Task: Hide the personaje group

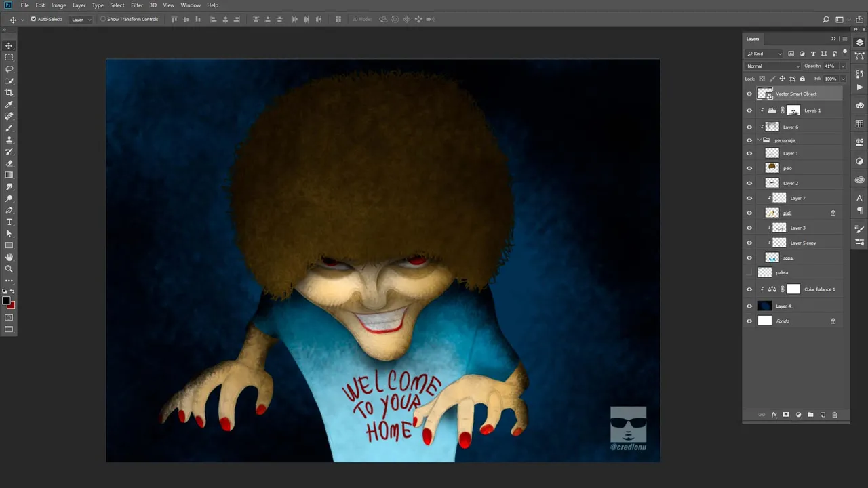Action: (749, 140)
